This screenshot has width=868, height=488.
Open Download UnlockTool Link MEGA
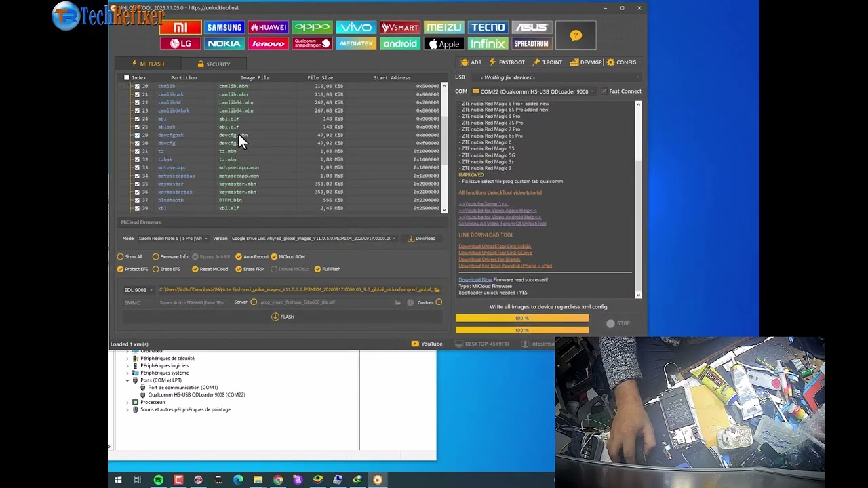point(495,246)
